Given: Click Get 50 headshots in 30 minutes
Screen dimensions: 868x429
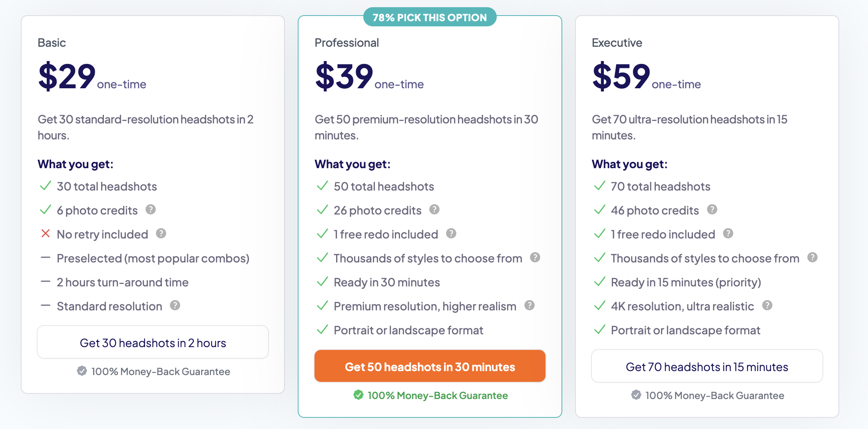Looking at the screenshot, I should (x=430, y=366).
